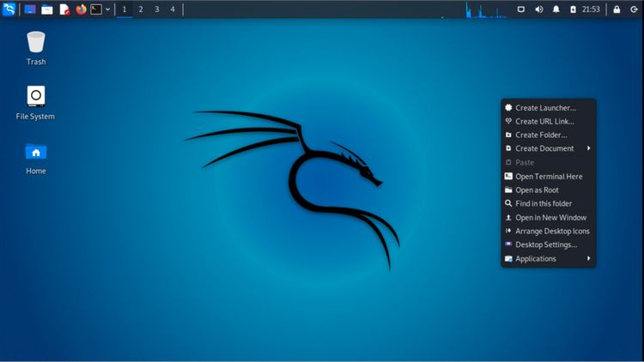Expand the Applications submenu
Viewport: 644px width, 362px height.
point(549,258)
